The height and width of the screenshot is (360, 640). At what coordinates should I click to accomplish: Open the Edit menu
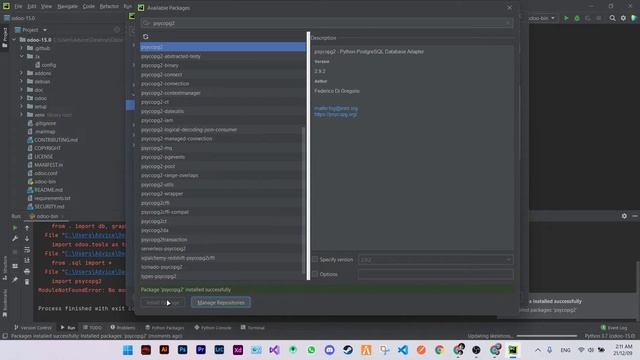pos(32,6)
